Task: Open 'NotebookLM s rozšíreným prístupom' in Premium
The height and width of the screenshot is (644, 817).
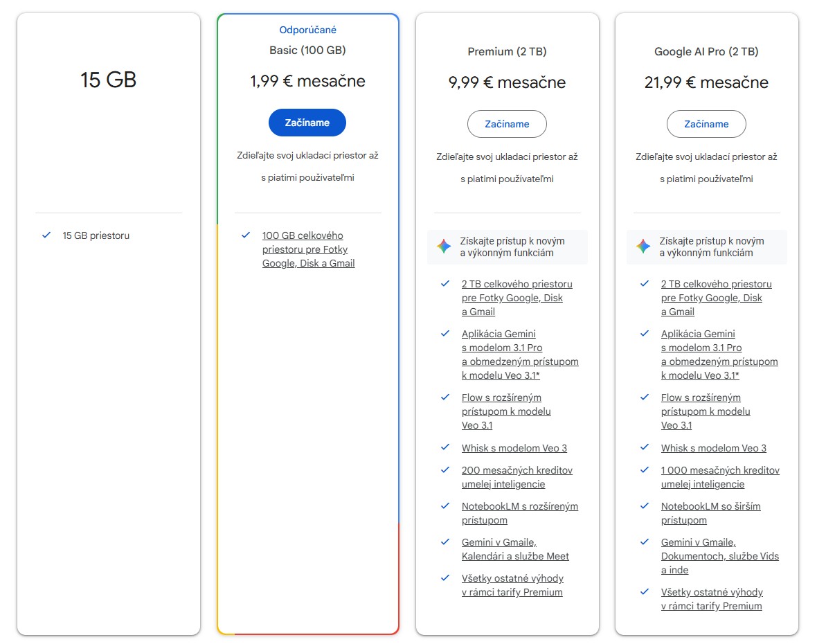Action: click(519, 513)
